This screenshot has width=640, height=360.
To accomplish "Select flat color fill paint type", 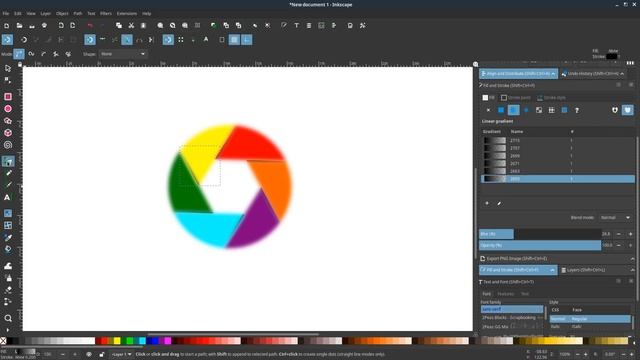I will pos(501,110).
